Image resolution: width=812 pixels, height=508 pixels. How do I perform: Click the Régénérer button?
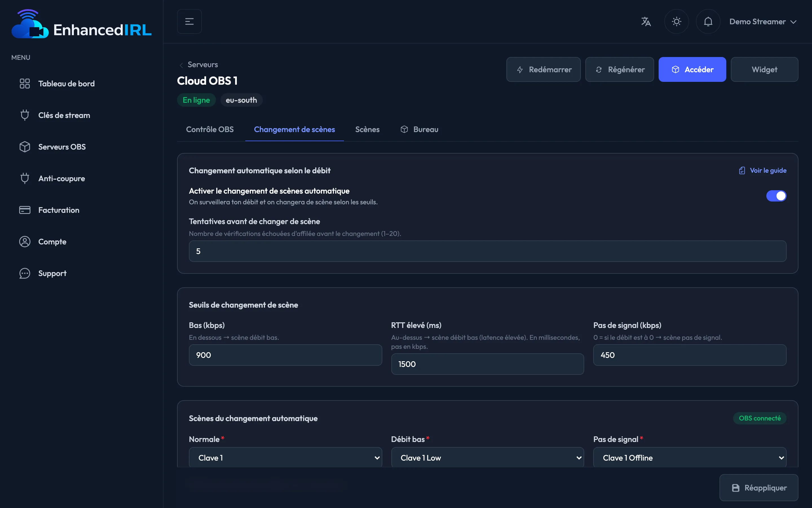coord(619,69)
